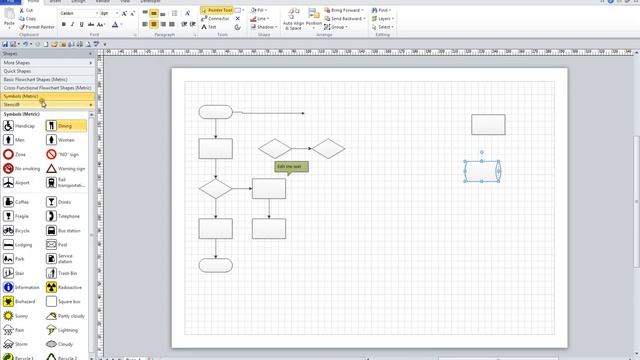Click the Cut button in Clipboard
This screenshot has width=640, height=360.
(27, 10)
